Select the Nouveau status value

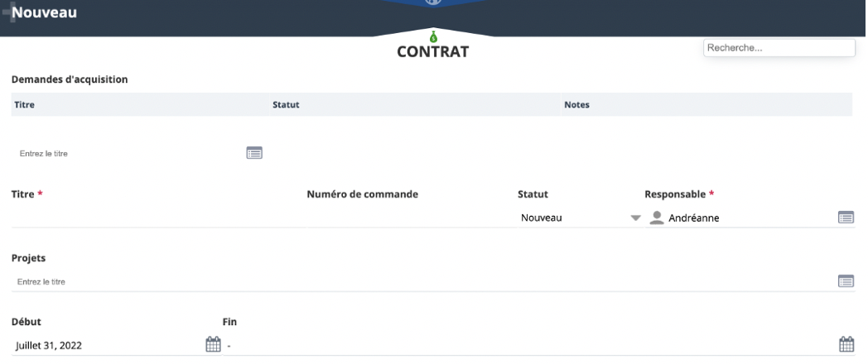(542, 218)
